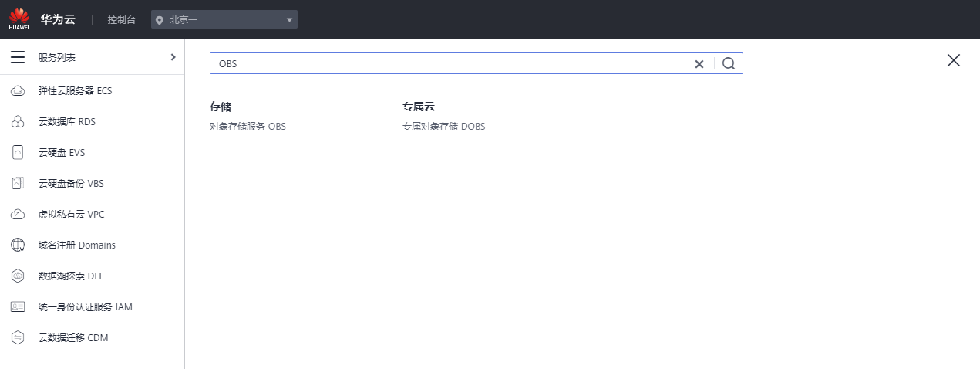Open 统一身份认证服务 IAM from sidebar
The width and height of the screenshot is (980, 369).
click(86, 307)
